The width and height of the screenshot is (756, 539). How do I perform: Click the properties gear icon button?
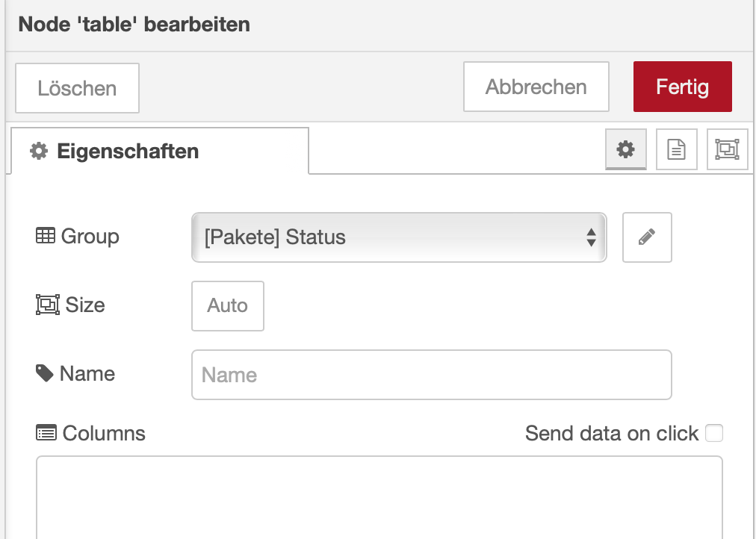coord(625,149)
